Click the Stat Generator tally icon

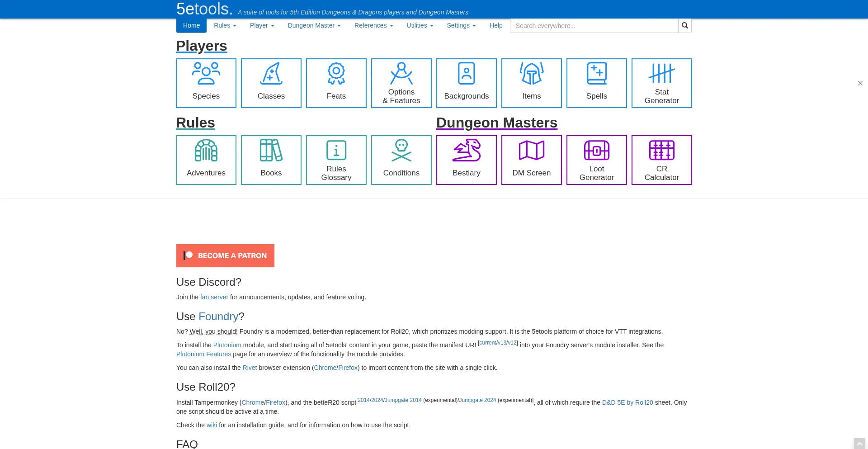[661, 74]
